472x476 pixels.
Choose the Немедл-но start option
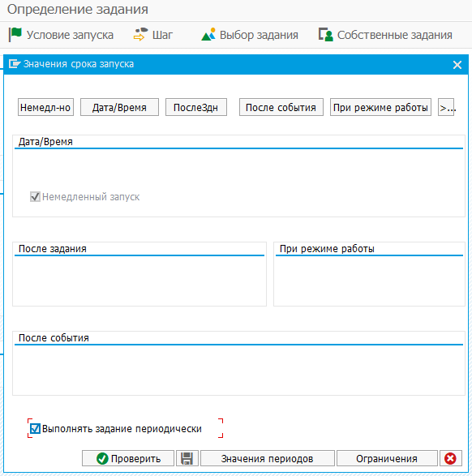click(x=46, y=107)
